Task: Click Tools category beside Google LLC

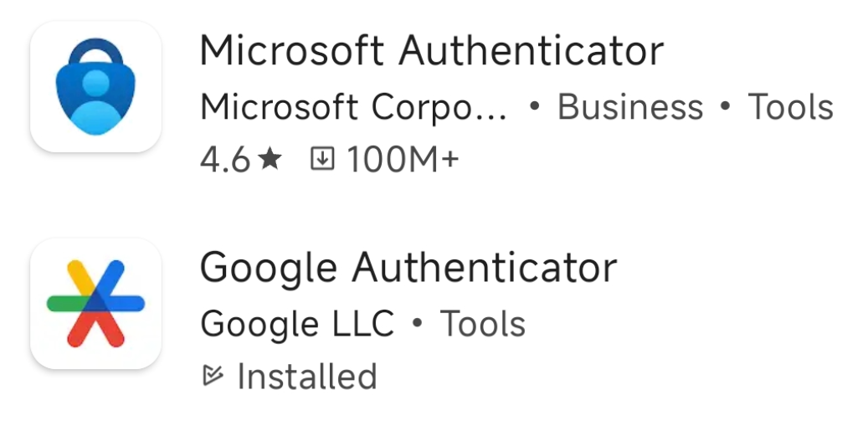Action: pyautogui.click(x=483, y=325)
